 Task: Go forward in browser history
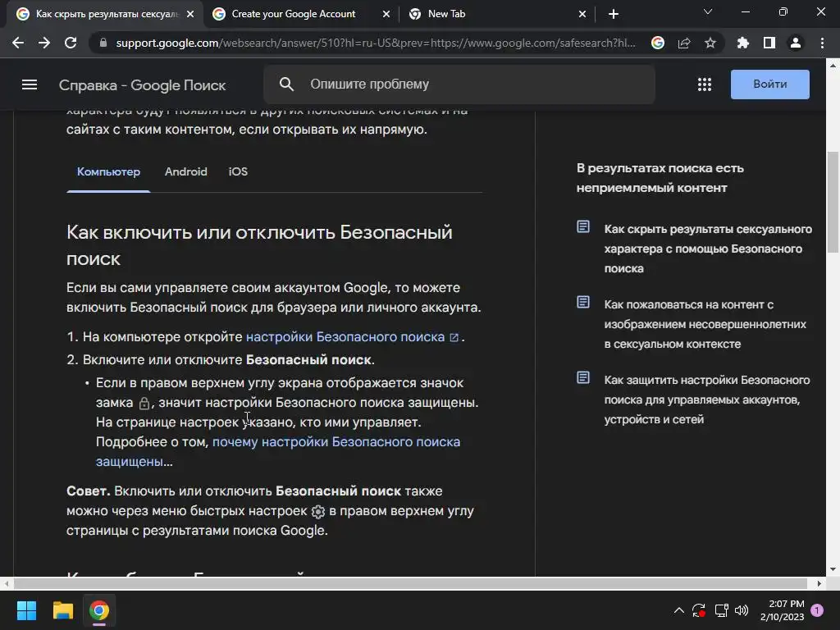pos(44,43)
